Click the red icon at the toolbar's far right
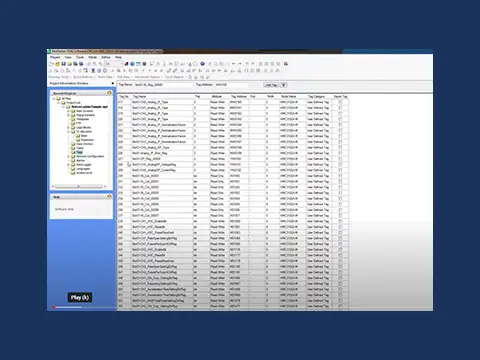 [x=286, y=64]
